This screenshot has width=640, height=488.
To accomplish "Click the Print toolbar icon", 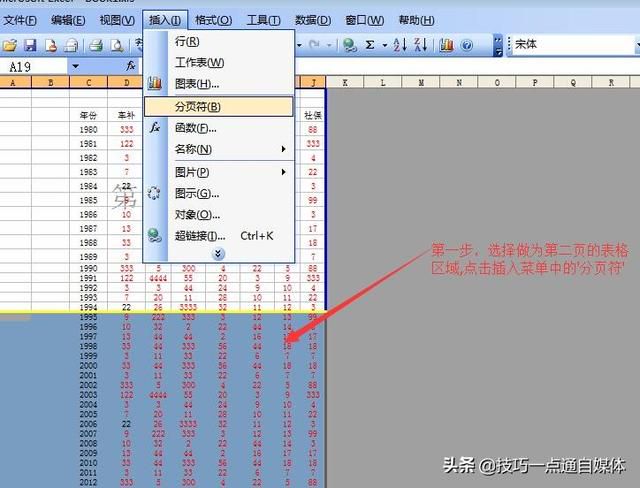I will pos(96,45).
